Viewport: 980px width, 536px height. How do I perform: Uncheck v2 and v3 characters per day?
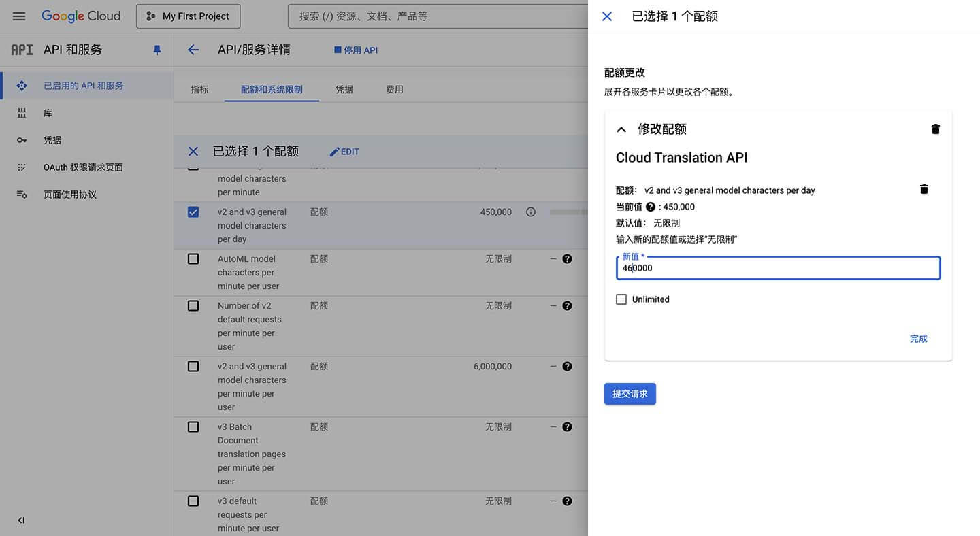click(193, 212)
